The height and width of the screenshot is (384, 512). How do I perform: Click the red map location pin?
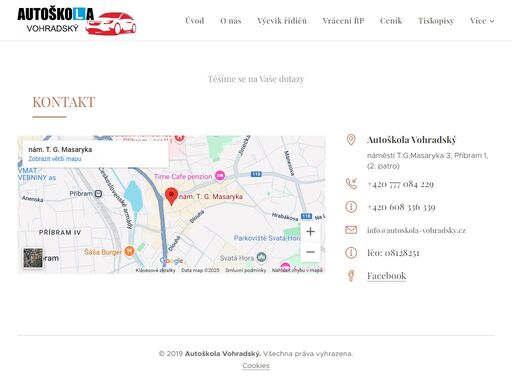(171, 196)
